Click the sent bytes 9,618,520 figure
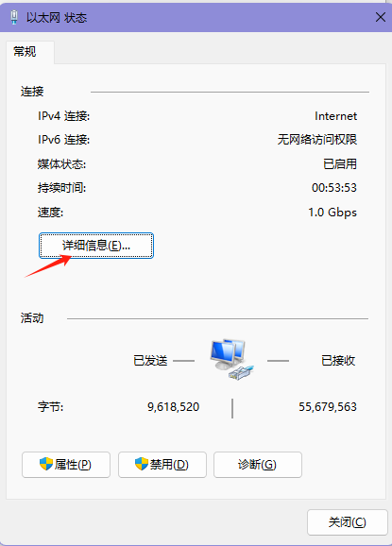Viewport: 392px width, 546px height. tap(174, 407)
